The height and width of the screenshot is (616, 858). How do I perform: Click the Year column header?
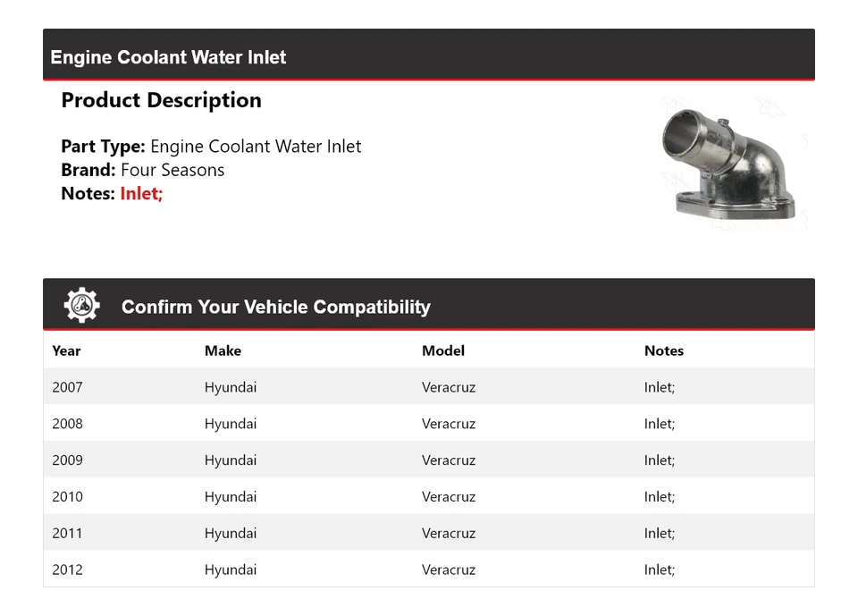(x=66, y=350)
